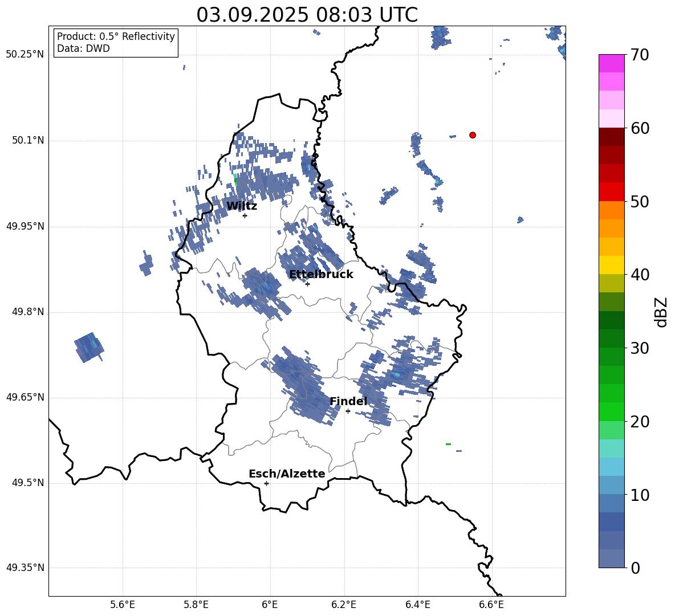This screenshot has height=616, width=675.
Task: Click the 0 value on colorbar
Action: point(635,568)
